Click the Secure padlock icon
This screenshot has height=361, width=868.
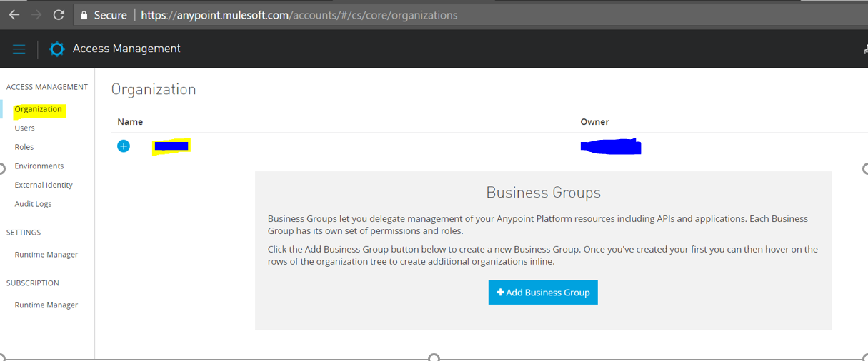pos(84,15)
